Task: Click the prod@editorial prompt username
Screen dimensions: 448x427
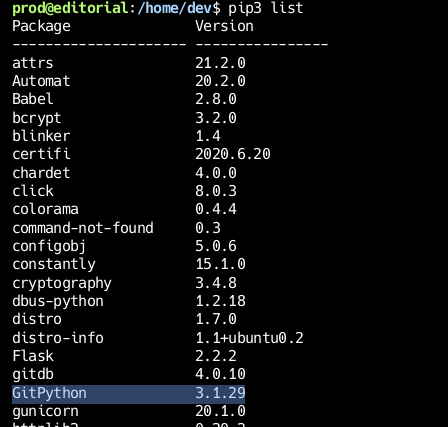Action: click(x=70, y=8)
